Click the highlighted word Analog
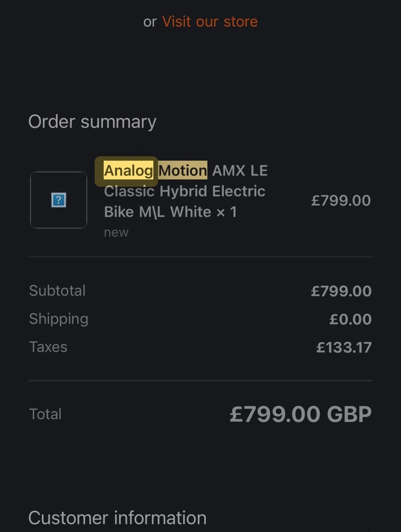The height and width of the screenshot is (532, 401). pos(128,170)
